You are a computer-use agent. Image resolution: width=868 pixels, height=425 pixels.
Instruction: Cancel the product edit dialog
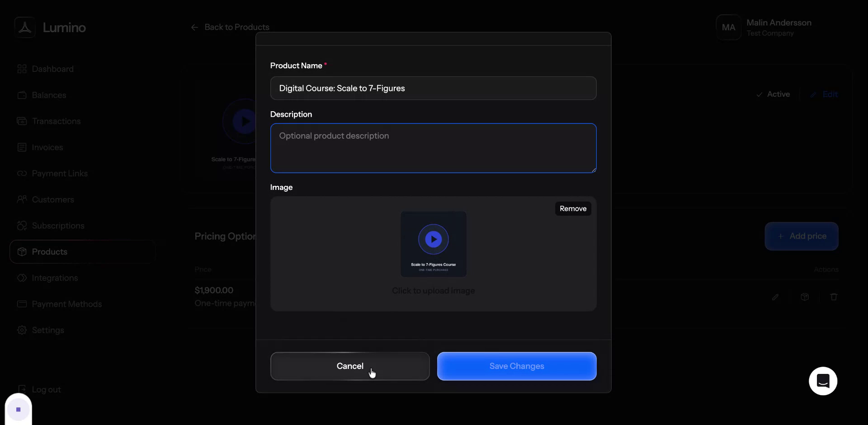pyautogui.click(x=350, y=366)
